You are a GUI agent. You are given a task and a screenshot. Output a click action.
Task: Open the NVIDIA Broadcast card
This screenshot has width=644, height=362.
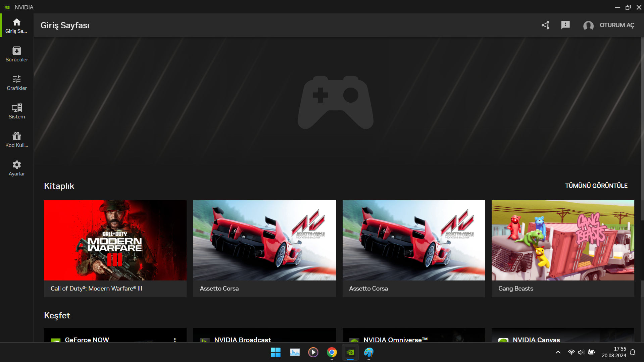[264, 335]
